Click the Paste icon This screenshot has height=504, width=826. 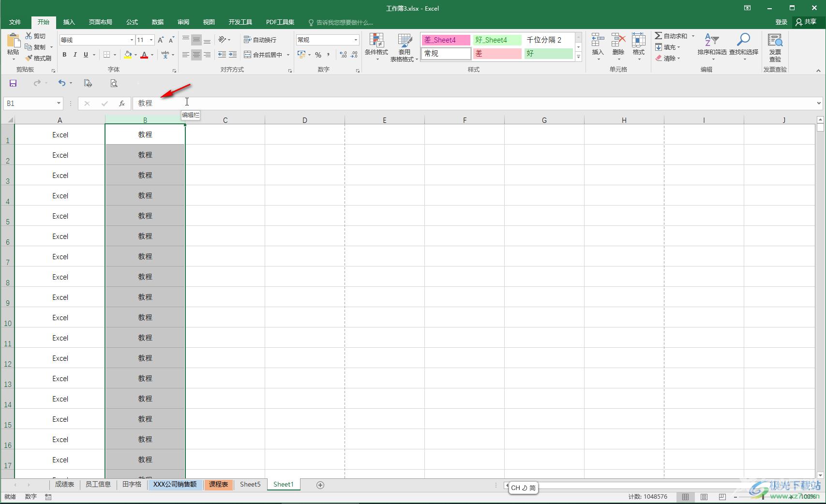point(13,41)
